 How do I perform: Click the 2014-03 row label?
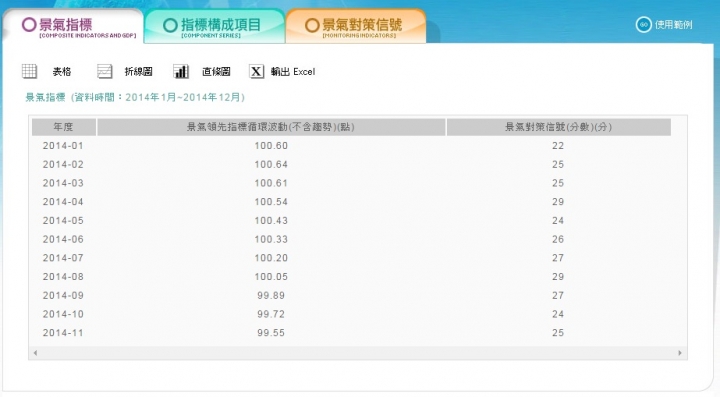click(x=63, y=183)
